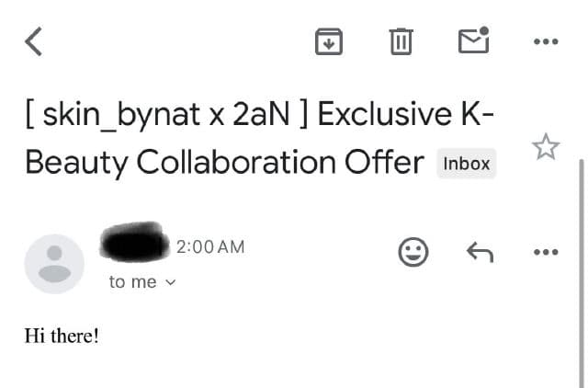Click the "to me" recipient text
The width and height of the screenshot is (588, 388).
coord(133,282)
